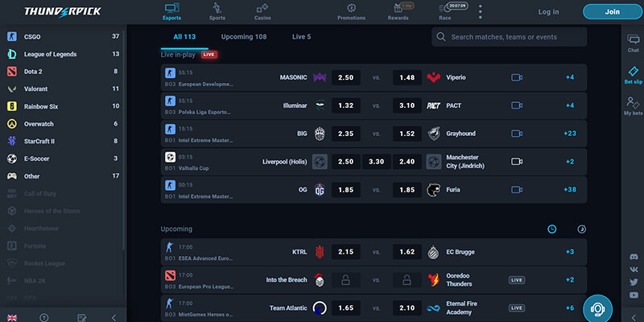Open the Rewards gift icon
The image size is (644, 322).
pos(398,11)
